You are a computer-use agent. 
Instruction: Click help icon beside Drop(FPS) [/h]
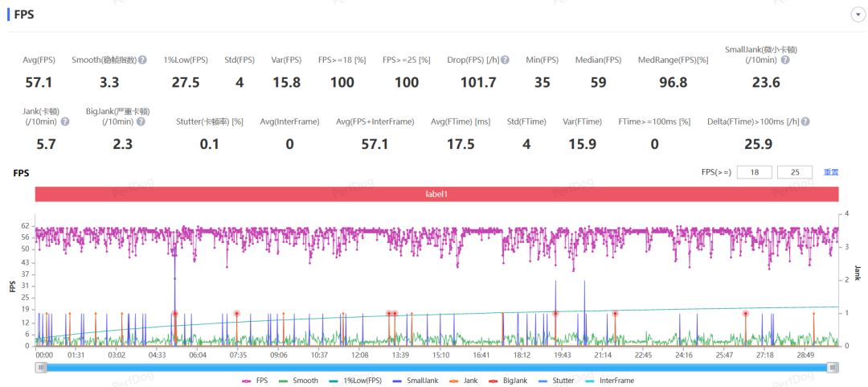[506, 60]
